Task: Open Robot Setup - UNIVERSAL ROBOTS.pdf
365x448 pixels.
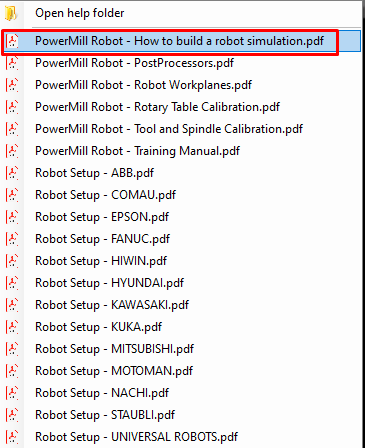Action: coord(182,437)
